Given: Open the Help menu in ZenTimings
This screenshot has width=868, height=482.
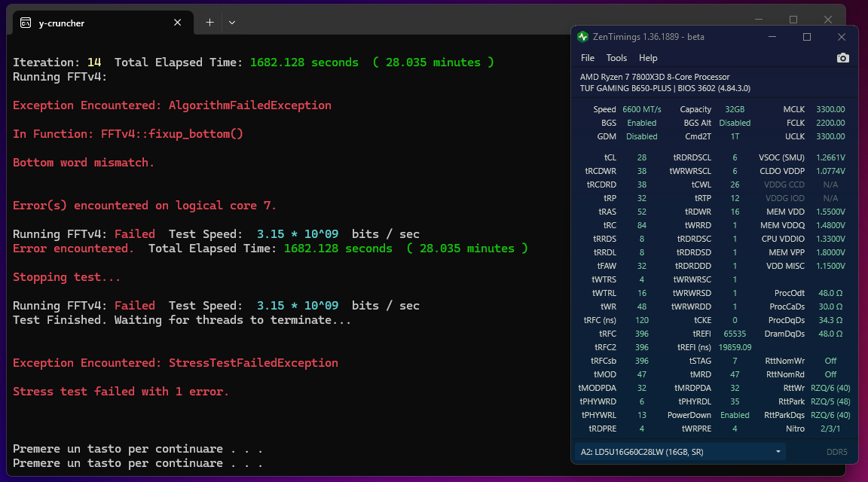Looking at the screenshot, I should pyautogui.click(x=646, y=57).
